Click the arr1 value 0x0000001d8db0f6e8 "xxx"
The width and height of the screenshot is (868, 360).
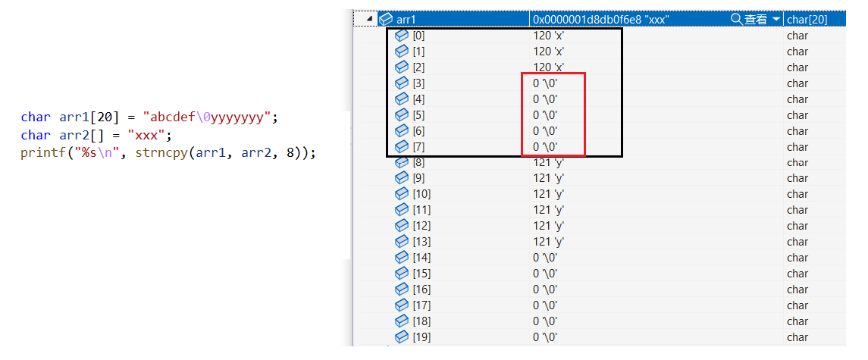602,20
